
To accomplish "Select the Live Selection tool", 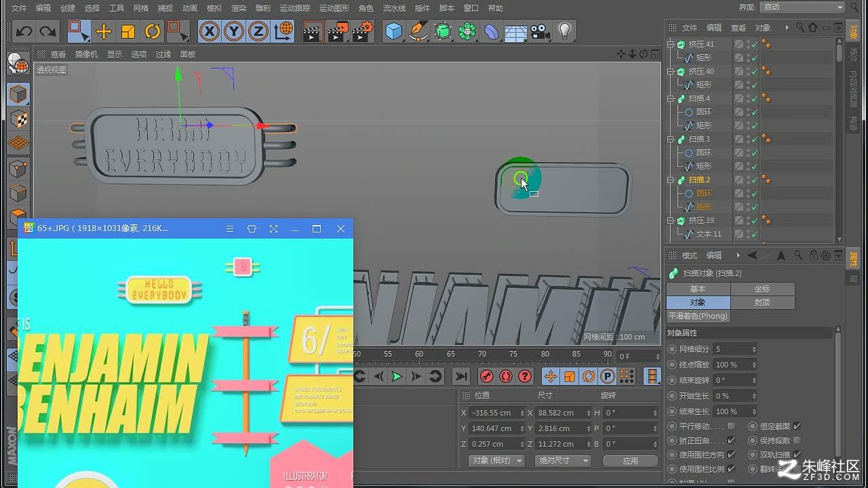I will [79, 31].
